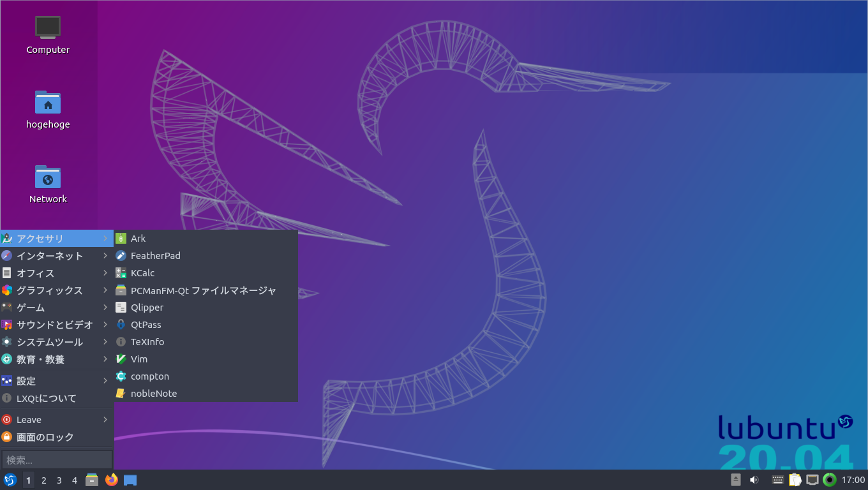The image size is (868, 490).
Task: Click the compton icon
Action: (121, 376)
